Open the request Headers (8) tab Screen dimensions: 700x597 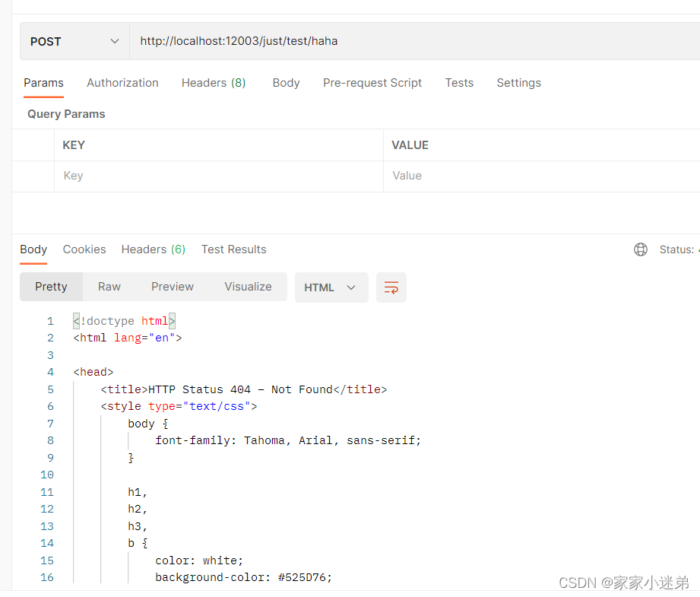tap(214, 83)
